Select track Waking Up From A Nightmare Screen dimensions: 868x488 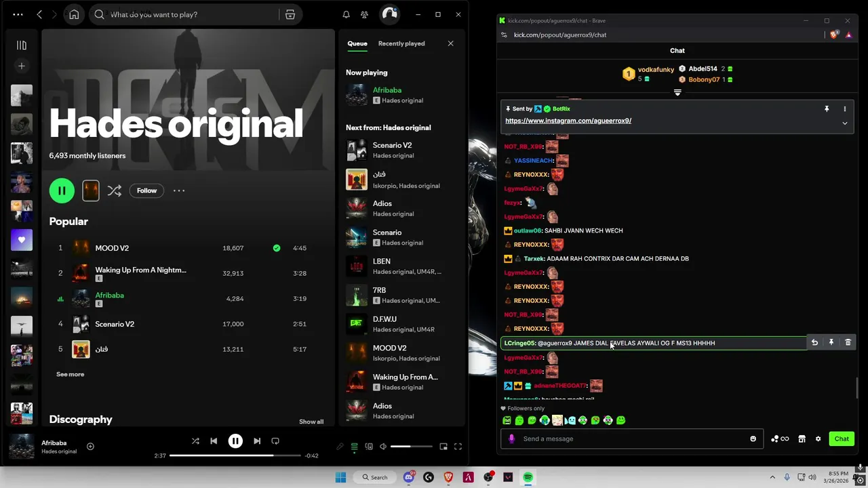click(140, 270)
